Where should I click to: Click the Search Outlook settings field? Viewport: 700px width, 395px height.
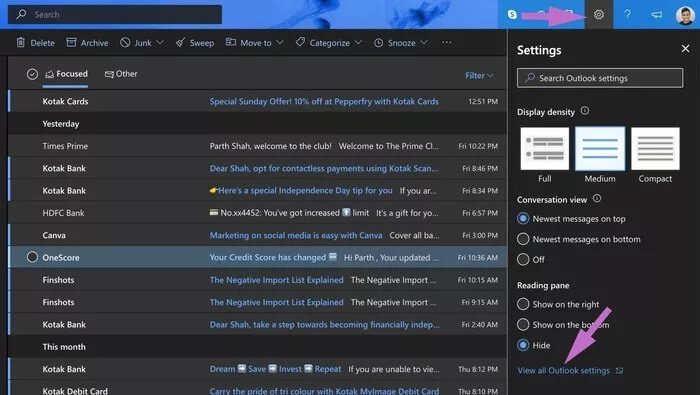coord(600,78)
